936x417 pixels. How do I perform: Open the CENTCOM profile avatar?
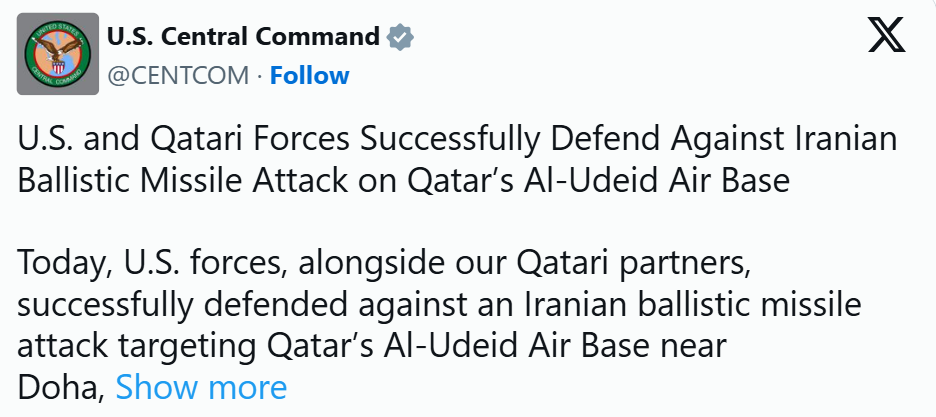58,54
